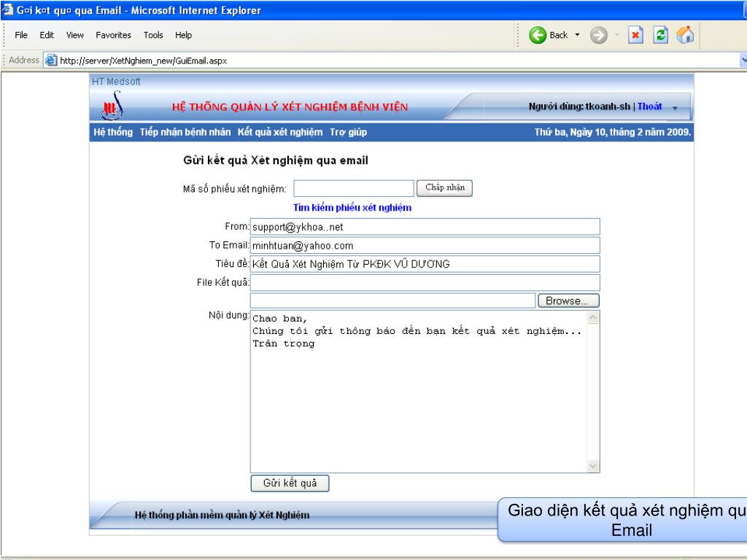Open the Hệ thống navigation menu
This screenshot has width=747, height=560.
coord(112,132)
